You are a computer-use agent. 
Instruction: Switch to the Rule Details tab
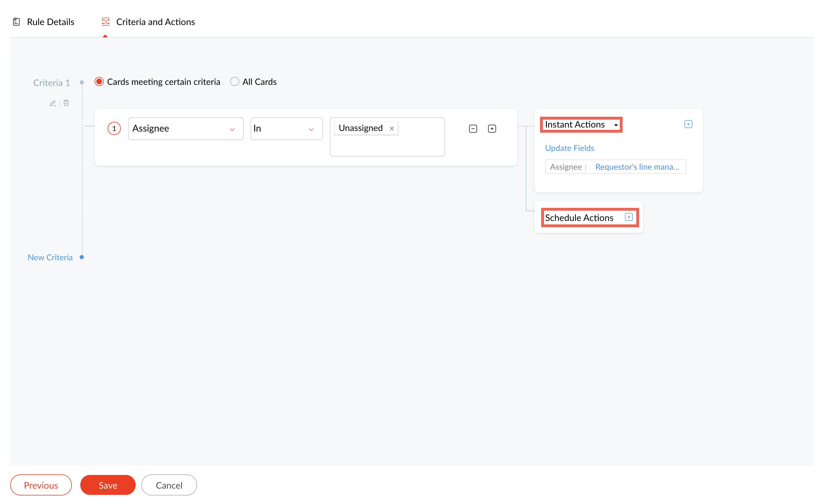(50, 22)
